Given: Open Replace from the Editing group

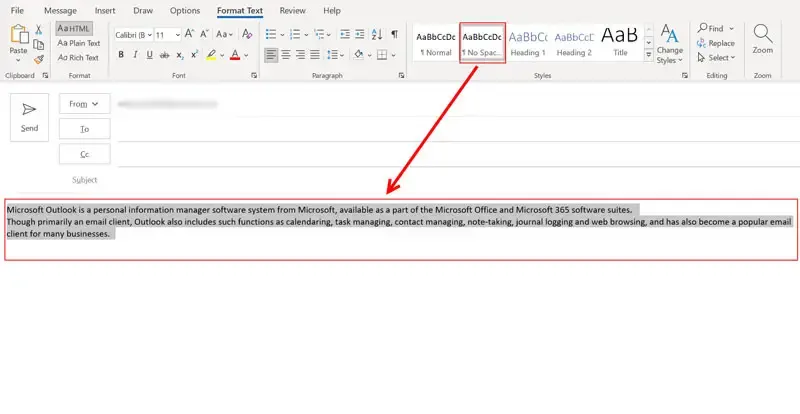Looking at the screenshot, I should [716, 43].
